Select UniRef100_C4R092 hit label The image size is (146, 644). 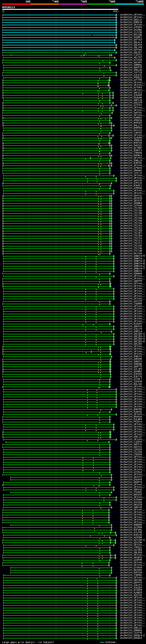pos(131,133)
